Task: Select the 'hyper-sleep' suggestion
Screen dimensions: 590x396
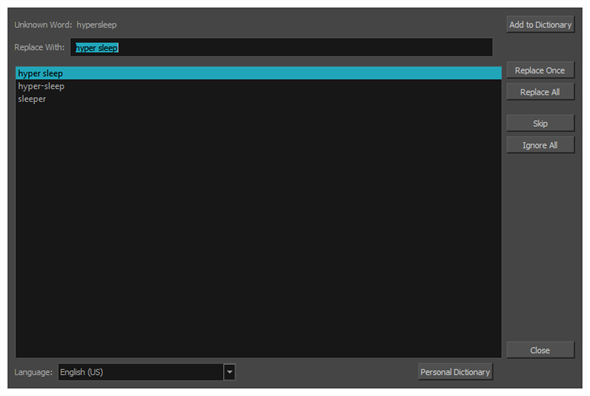Action: tap(41, 86)
